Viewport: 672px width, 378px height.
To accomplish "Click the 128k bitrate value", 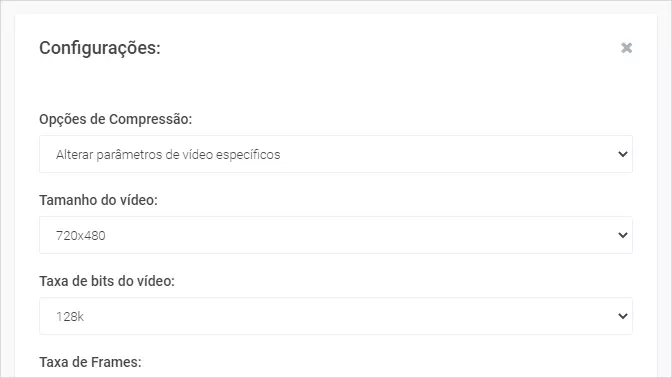I will (70, 316).
